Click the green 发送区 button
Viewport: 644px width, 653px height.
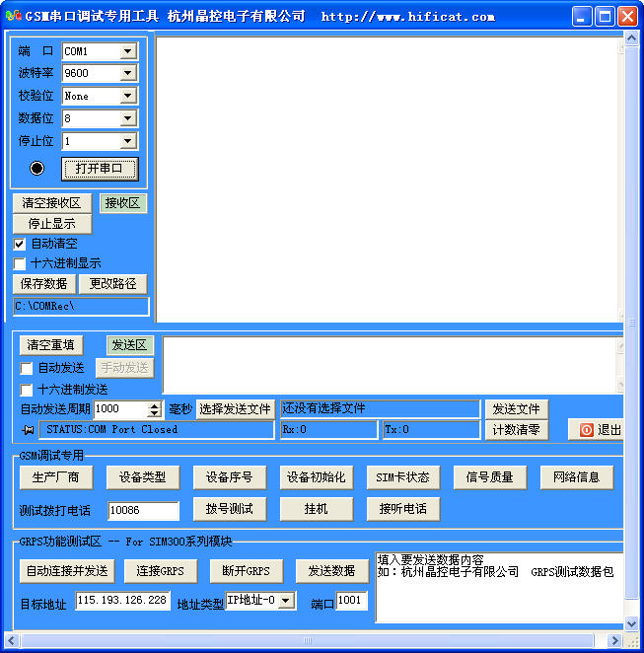[x=130, y=345]
